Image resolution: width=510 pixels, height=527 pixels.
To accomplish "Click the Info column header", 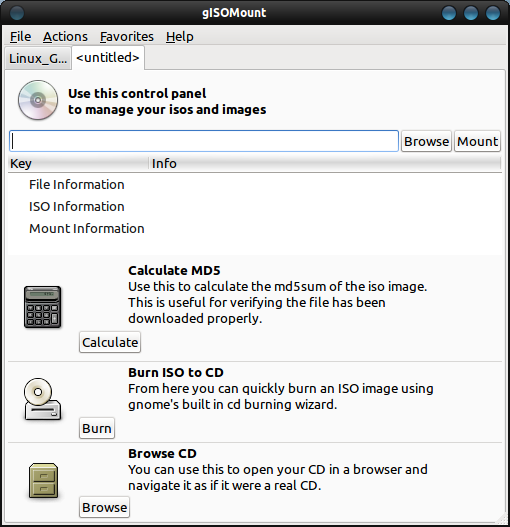I will click(x=325, y=163).
